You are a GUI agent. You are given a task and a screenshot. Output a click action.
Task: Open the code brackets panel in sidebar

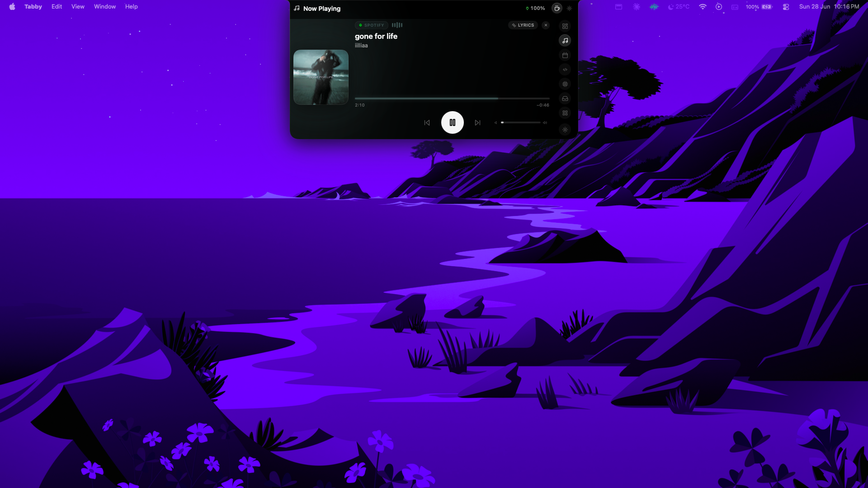(565, 70)
